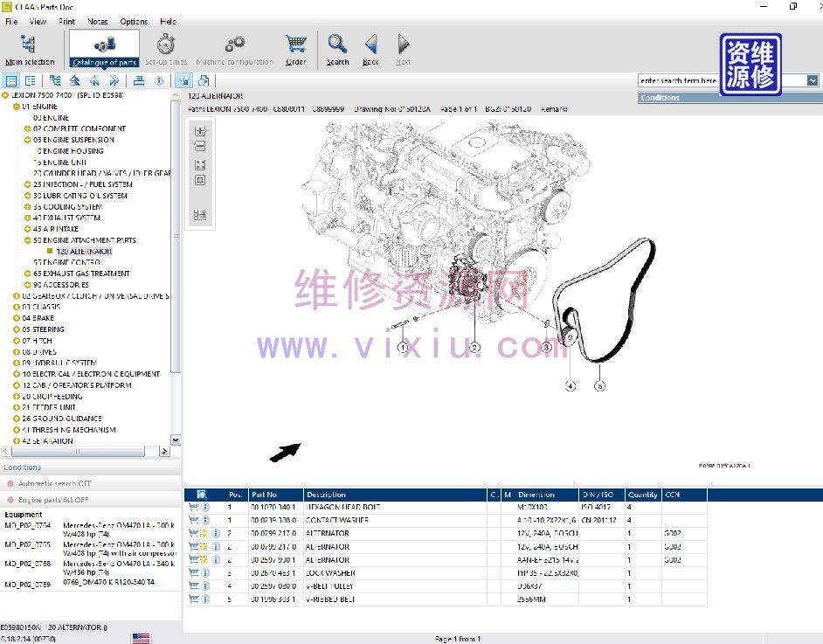Click the Search magnifier icon
Screen dimensions: 823x644
[x=337, y=48]
